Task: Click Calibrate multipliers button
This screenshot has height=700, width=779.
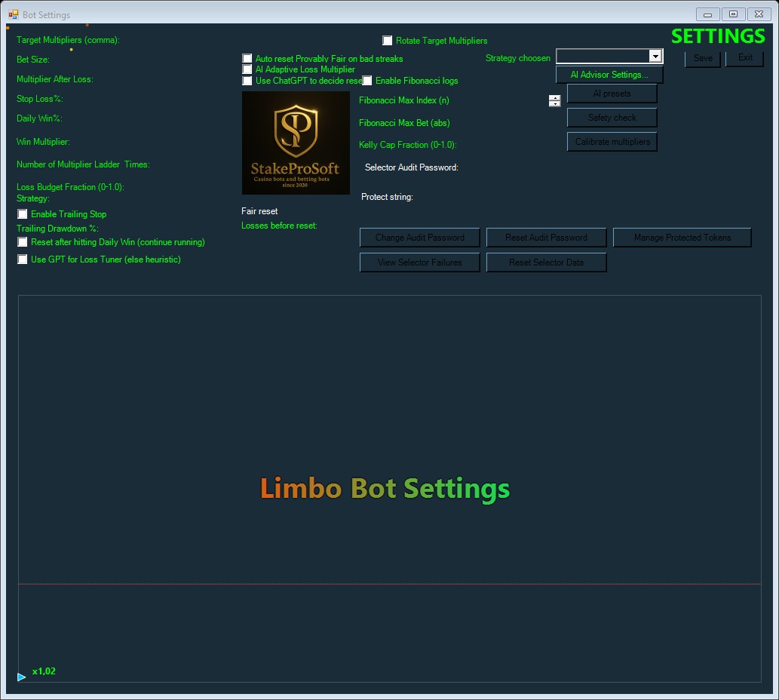Action: [x=612, y=142]
